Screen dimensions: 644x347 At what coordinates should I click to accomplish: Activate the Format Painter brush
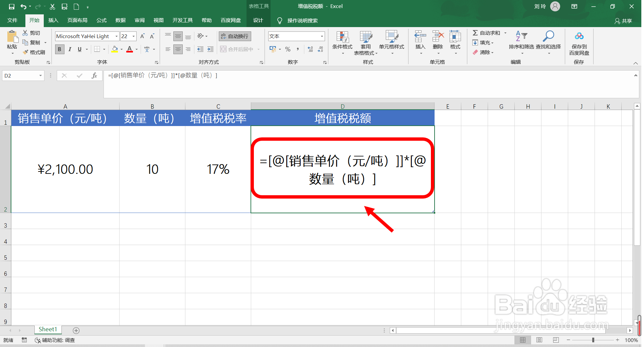pos(34,52)
